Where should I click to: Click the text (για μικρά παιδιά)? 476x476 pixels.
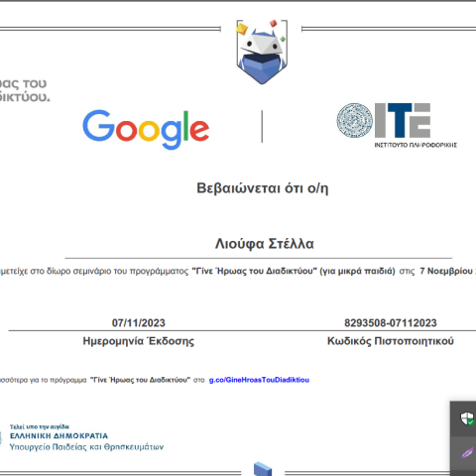(x=357, y=271)
